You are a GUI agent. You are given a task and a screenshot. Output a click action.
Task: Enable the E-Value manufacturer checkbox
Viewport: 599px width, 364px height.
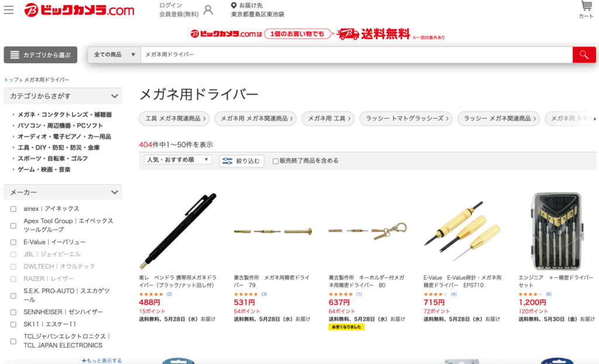pyautogui.click(x=13, y=242)
